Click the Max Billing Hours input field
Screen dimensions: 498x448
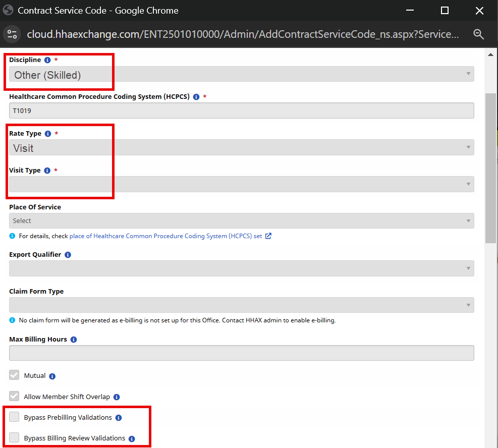(241, 353)
